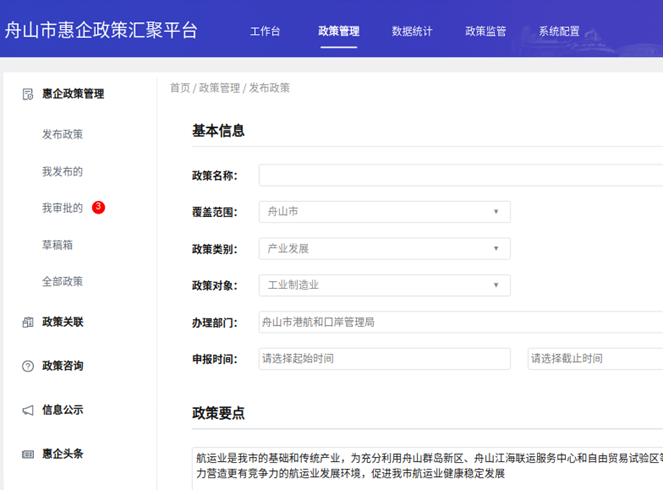Open 系统配置 in top navigation
Viewport: 671px width, 494px height.
click(x=559, y=31)
